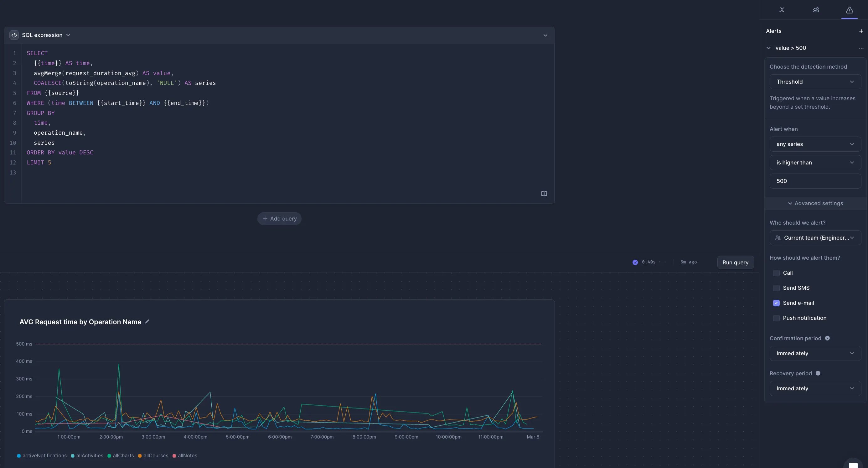Open the value > 500 alert options menu
The image size is (868, 468).
click(861, 48)
